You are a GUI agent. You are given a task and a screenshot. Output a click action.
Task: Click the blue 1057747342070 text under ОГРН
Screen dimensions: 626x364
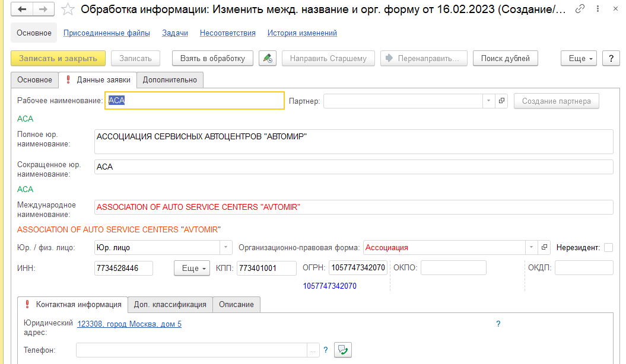point(330,286)
